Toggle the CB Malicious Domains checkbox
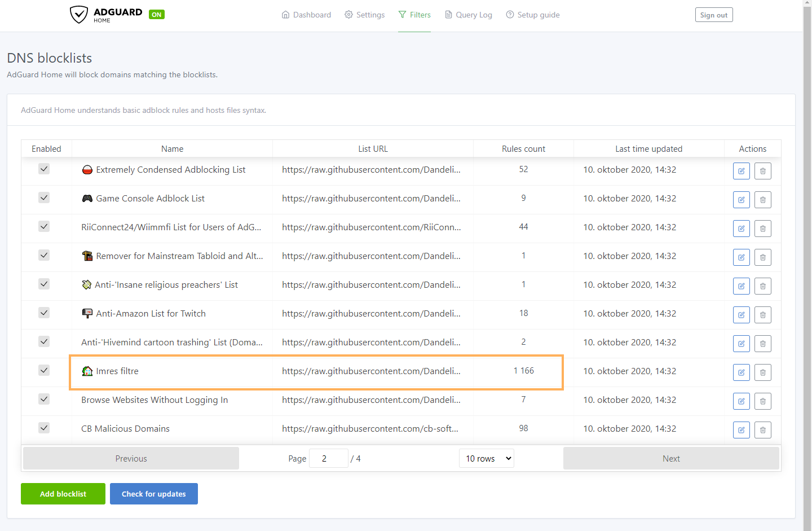812x531 pixels. click(44, 428)
